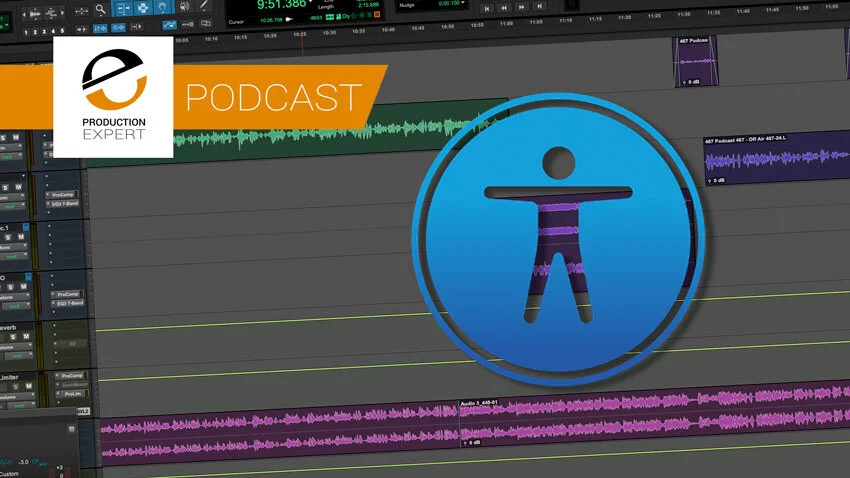850x478 pixels.
Task: Click the audio waveform zoom icon
Action: (35, 14)
